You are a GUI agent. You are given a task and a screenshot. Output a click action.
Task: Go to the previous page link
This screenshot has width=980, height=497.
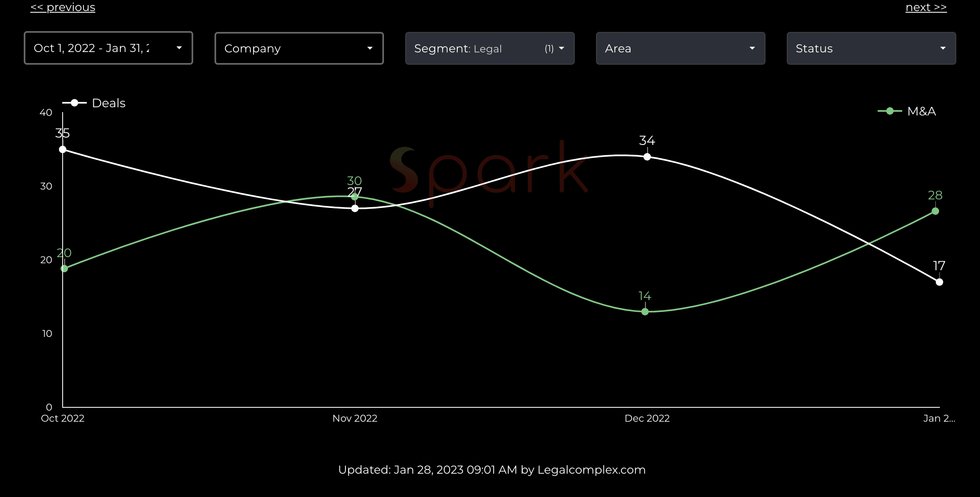[x=63, y=7]
